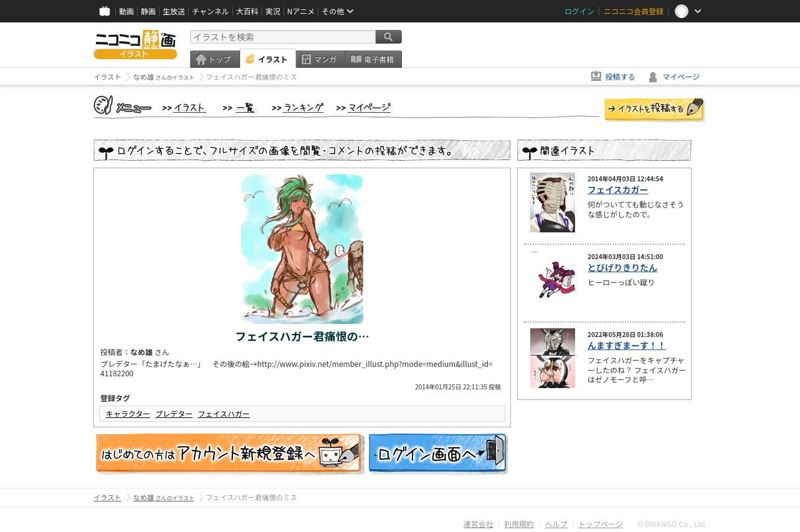Image resolution: width=800 pixels, height=532 pixels.
Task: Open the フェイスカガー title link
Action: (617, 189)
